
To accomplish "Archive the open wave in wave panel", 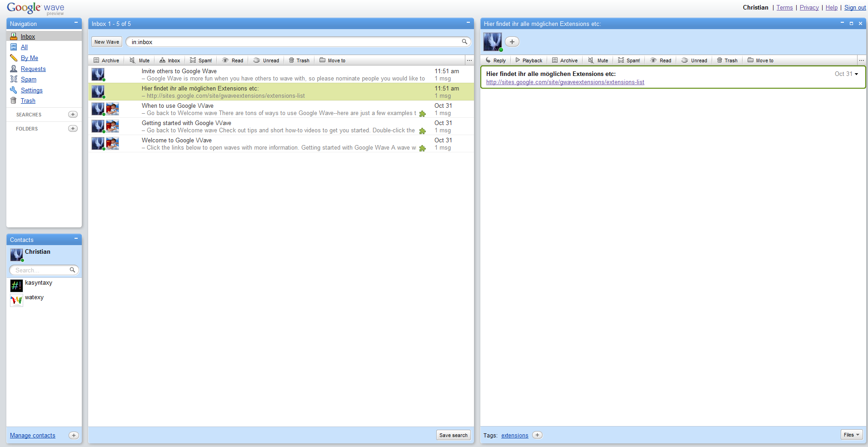I will point(565,60).
